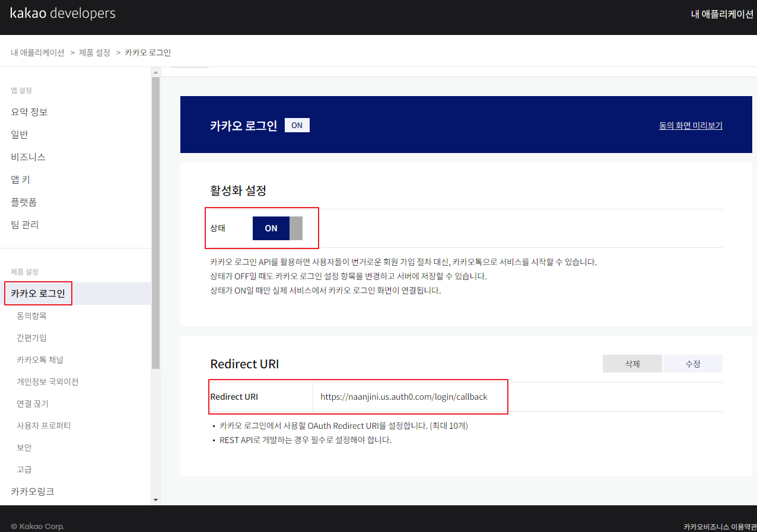The image size is (757, 532).
Task: Open 개인정보 국외이전 submenu item
Action: [47, 381]
